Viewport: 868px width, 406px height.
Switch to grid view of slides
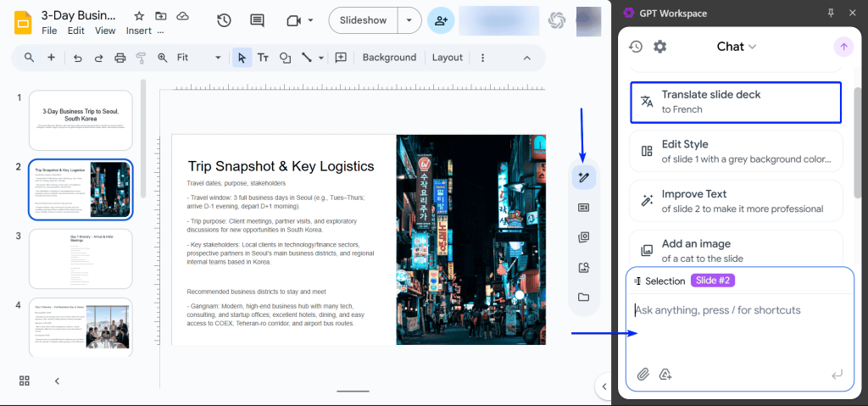coord(25,381)
